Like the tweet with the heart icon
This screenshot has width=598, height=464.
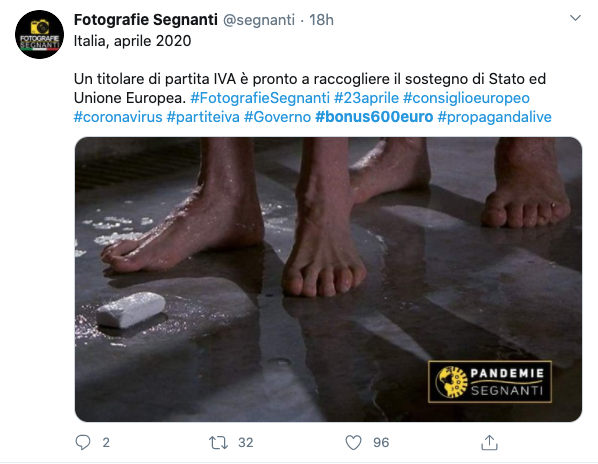(x=353, y=442)
